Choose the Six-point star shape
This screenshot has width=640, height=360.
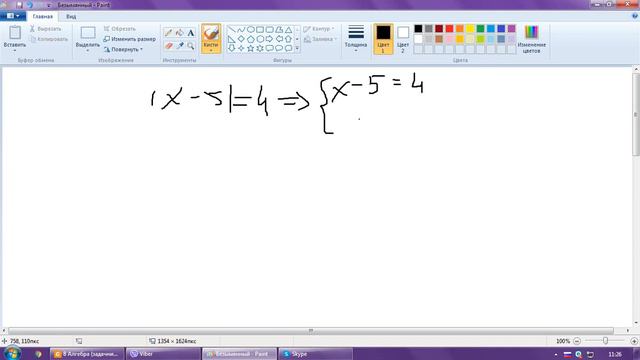(260, 48)
